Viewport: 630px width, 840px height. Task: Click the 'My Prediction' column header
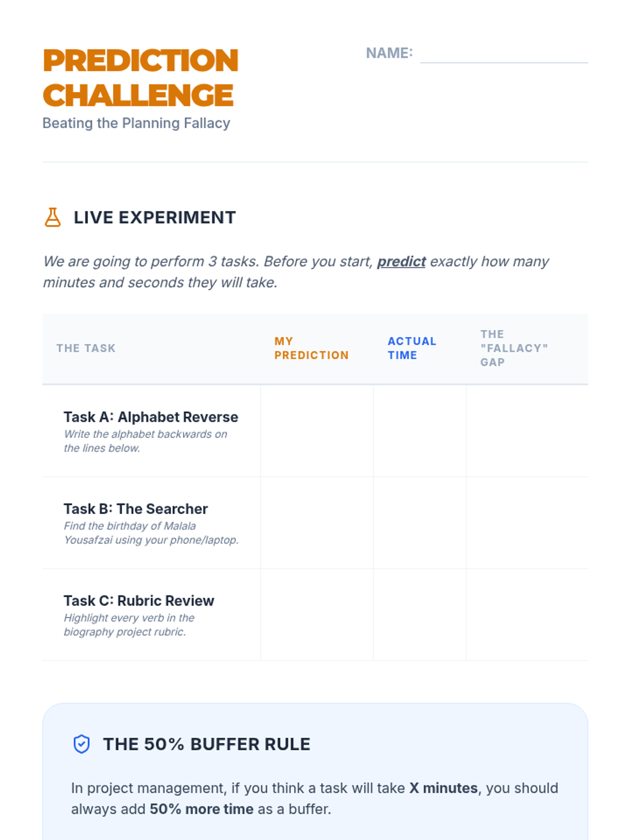[x=311, y=348]
